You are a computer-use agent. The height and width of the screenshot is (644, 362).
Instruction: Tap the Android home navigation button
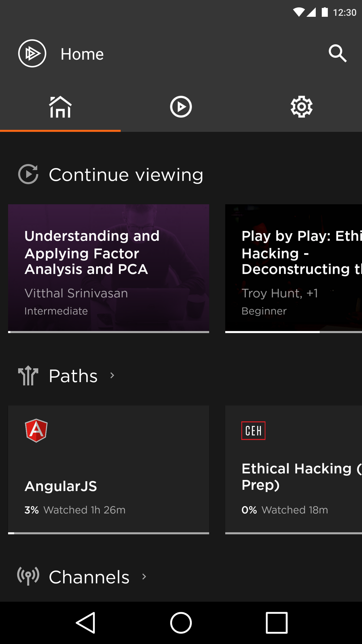coord(181,623)
